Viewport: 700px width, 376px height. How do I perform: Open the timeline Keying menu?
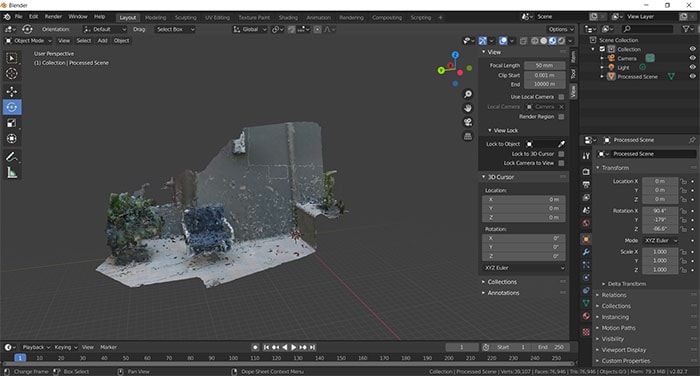66,347
